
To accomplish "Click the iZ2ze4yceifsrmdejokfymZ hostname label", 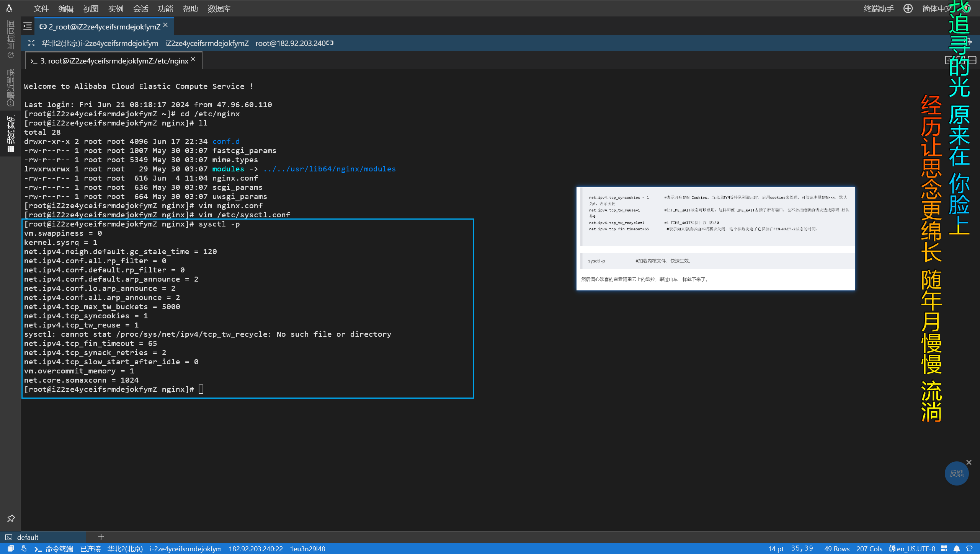I will pos(207,43).
